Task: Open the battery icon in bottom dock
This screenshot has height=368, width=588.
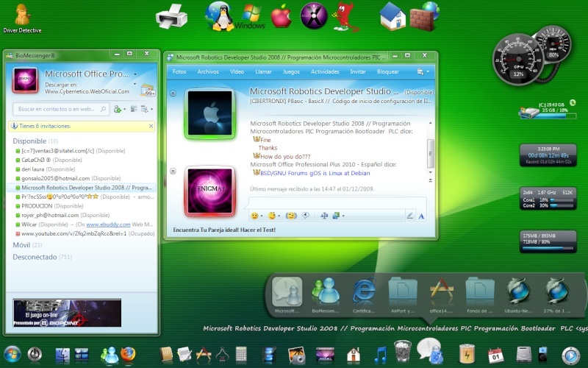Action: tap(467, 354)
